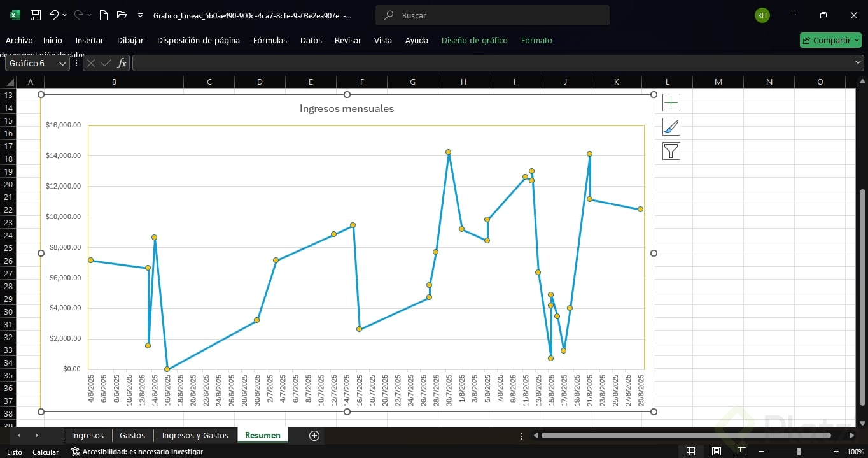Screen dimensions: 868x458
Task: Click the zoom in plus button
Action: [836, 452]
